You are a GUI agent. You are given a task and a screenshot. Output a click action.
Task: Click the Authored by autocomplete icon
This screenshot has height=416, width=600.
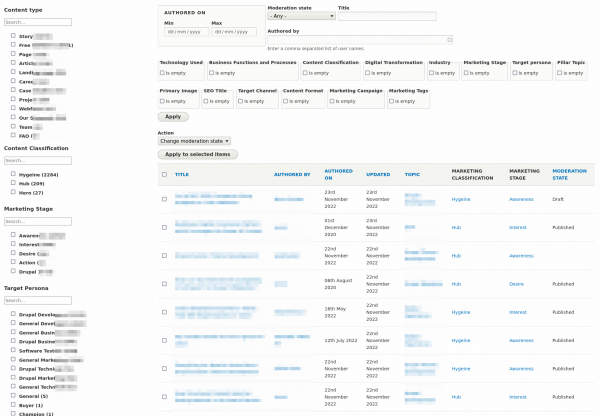(x=449, y=40)
